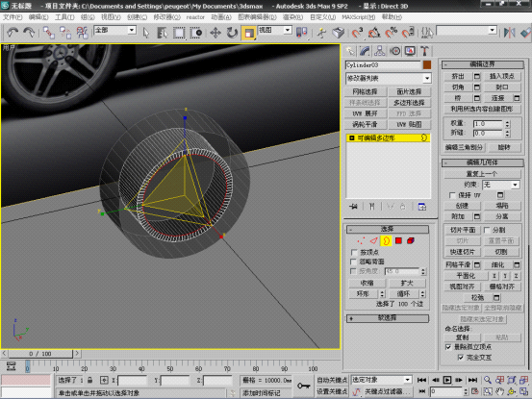Activate Border sub-object selection icon
This screenshot has width=532, height=399.
pos(386,240)
